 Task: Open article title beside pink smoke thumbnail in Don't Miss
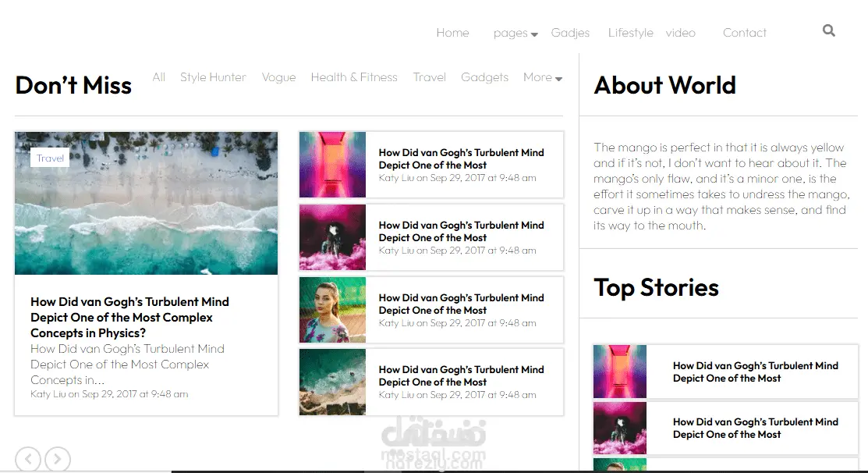click(461, 231)
